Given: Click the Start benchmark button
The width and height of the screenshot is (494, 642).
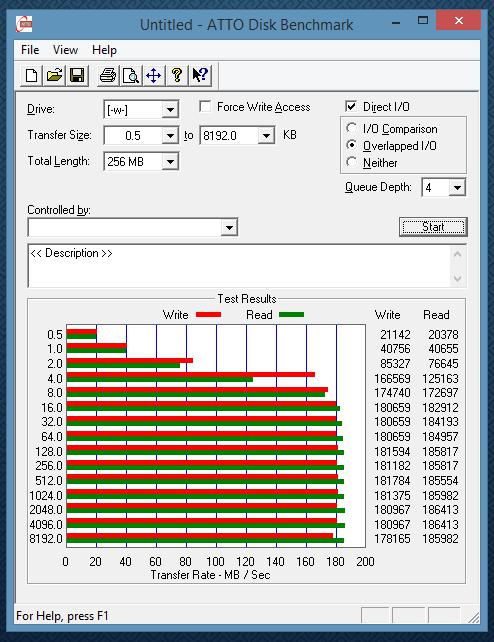Looking at the screenshot, I should point(433,227).
